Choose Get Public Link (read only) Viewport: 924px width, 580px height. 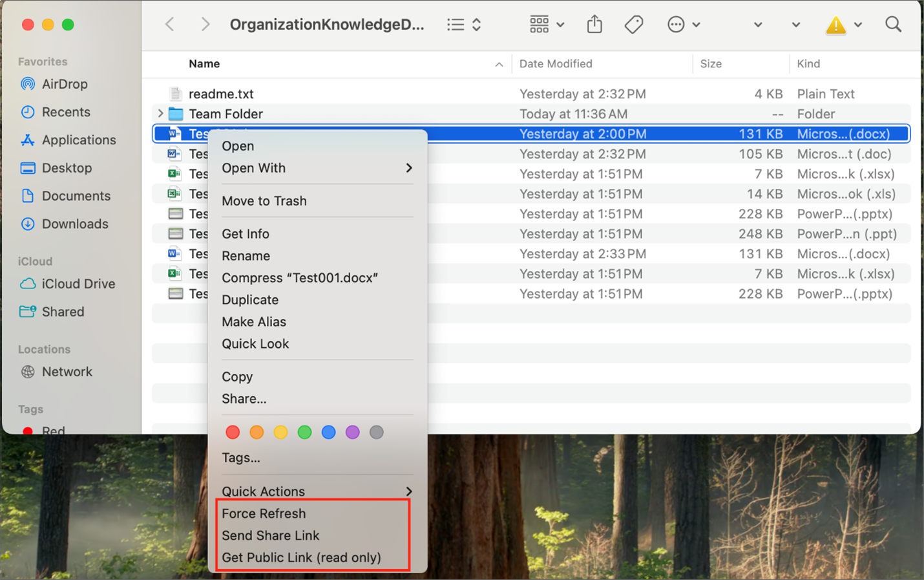301,557
